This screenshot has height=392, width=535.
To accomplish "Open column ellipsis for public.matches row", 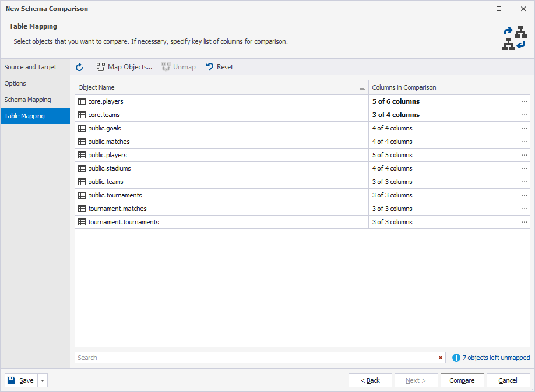I will 525,142.
